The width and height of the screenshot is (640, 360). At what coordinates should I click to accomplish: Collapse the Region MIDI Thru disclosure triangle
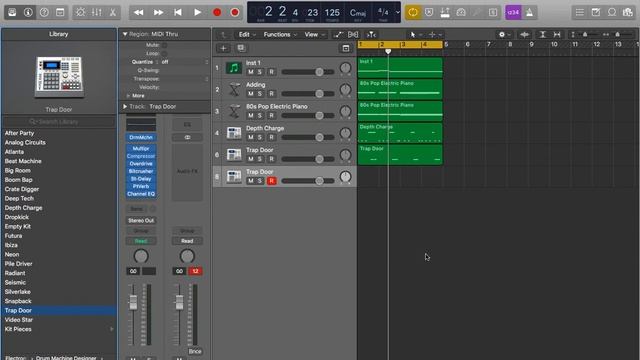(x=125, y=34)
